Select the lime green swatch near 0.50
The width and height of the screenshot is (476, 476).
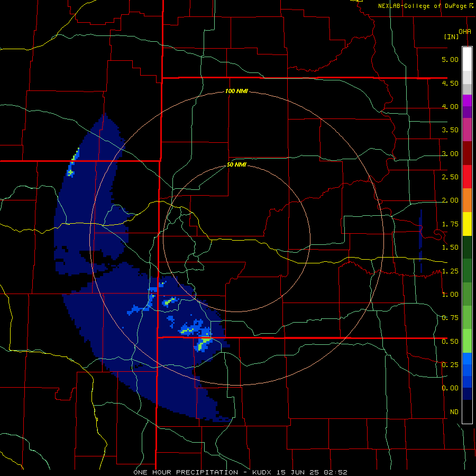click(467, 341)
